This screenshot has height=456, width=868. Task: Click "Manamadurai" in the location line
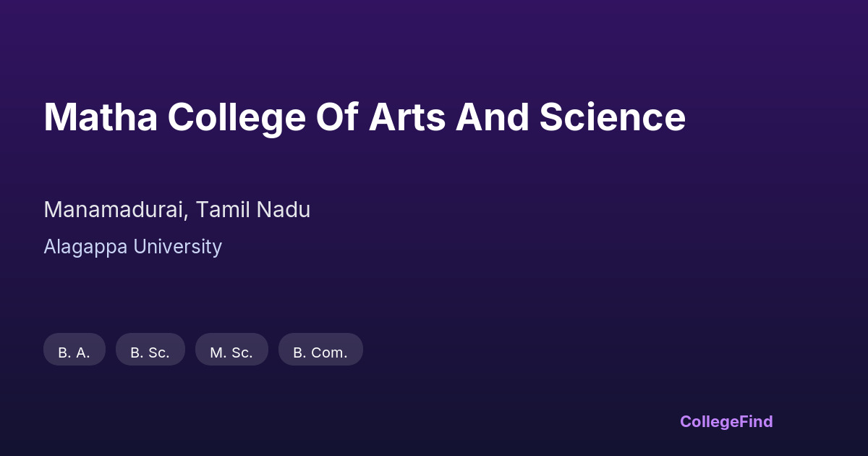116,210
